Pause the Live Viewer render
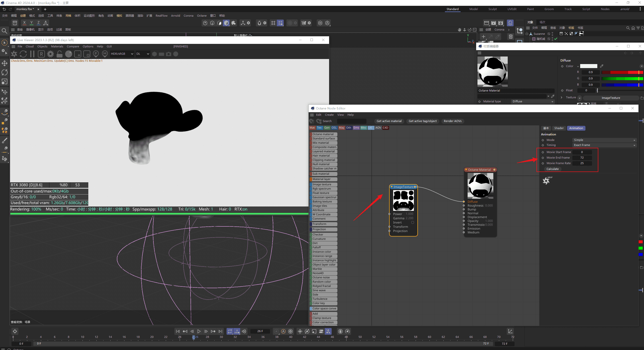 (x=32, y=54)
